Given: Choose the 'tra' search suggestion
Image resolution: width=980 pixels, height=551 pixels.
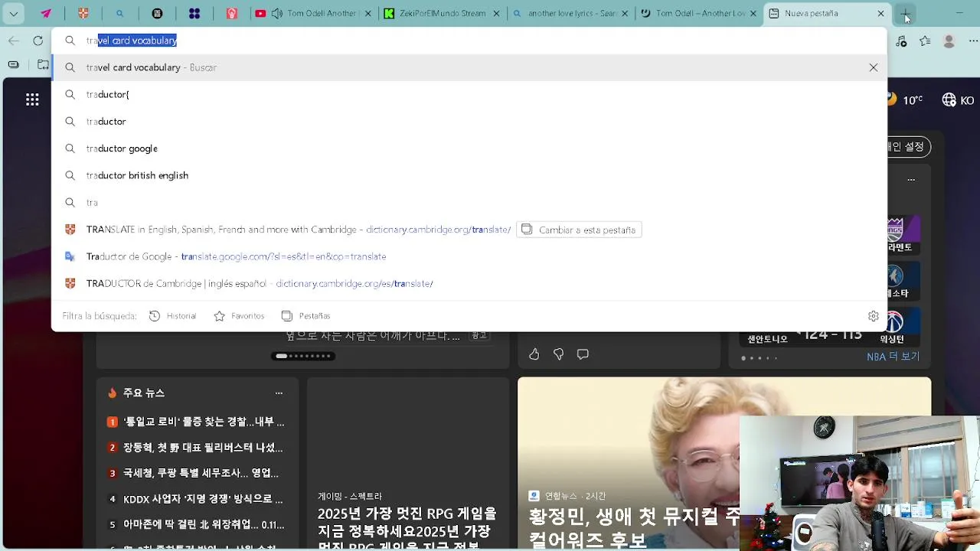Looking at the screenshot, I should click(x=469, y=203).
